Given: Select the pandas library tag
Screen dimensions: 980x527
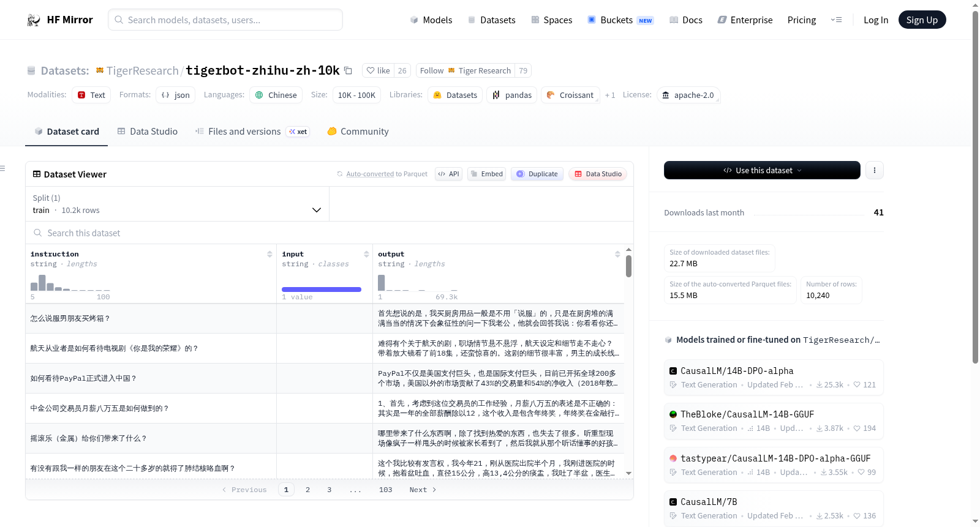Looking at the screenshot, I should point(511,95).
